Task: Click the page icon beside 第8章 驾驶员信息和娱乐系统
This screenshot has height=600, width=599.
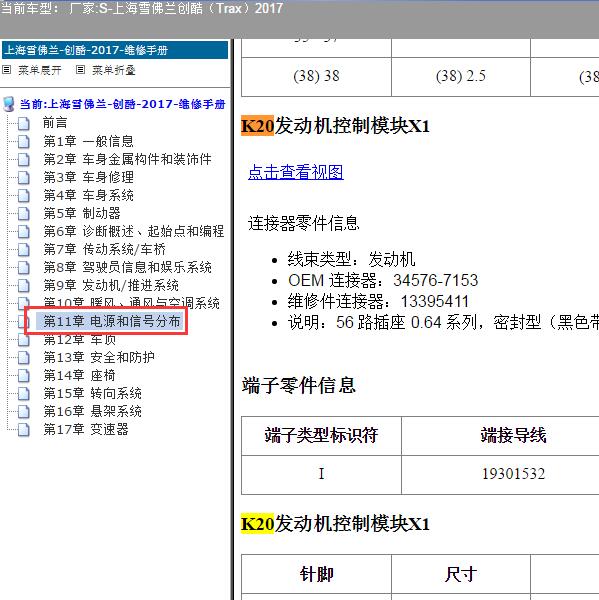Action: [x=24, y=267]
